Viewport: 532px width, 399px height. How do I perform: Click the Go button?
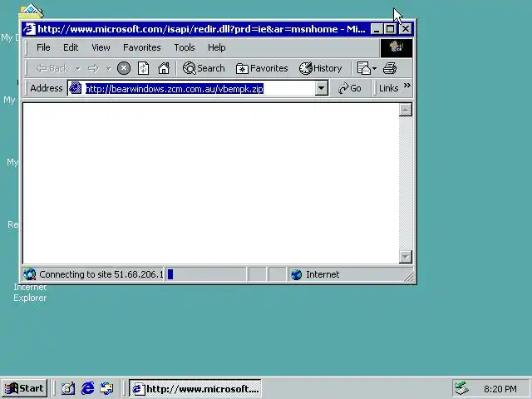(350, 89)
